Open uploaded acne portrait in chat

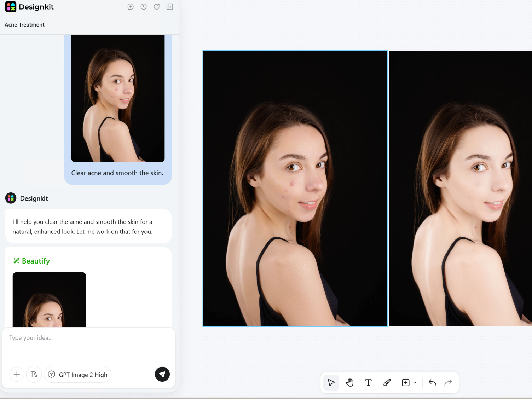tap(118, 98)
